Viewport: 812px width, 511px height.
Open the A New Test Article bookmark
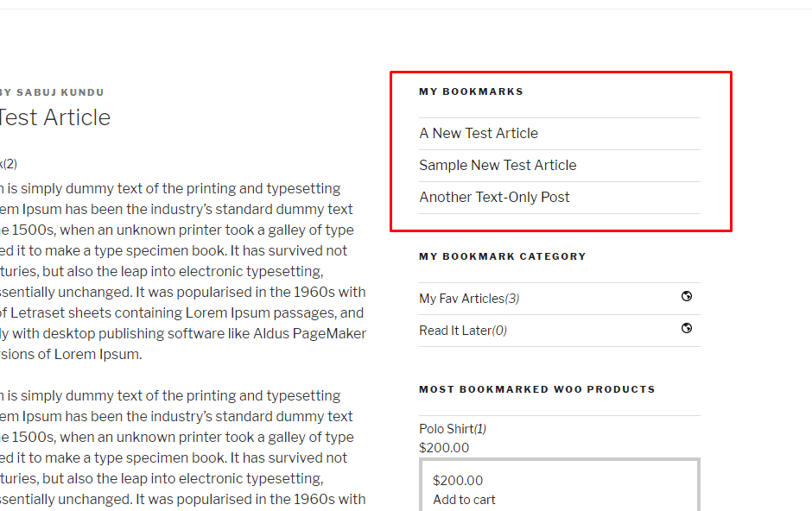click(x=479, y=133)
